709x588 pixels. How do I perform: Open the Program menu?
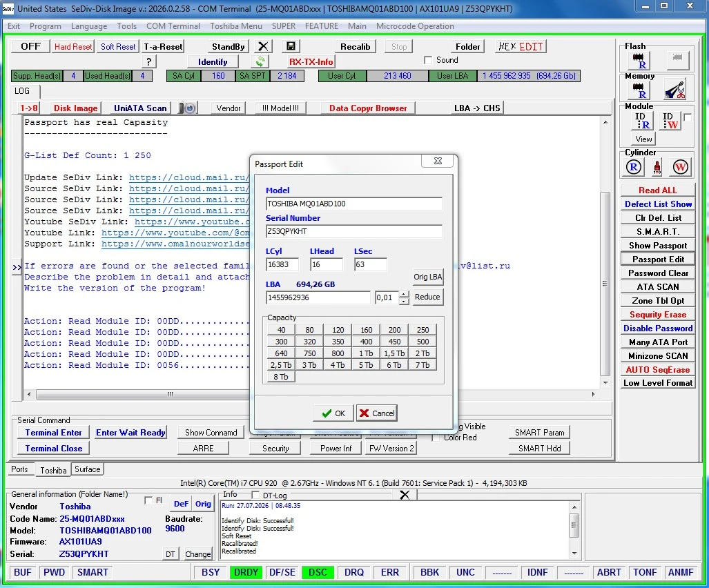pos(45,26)
